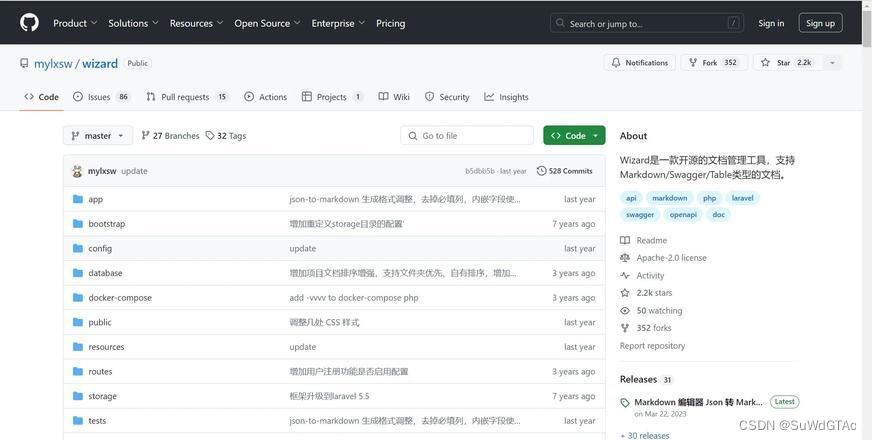
Task: Click the clock icon beside 528 Commits
Action: coord(541,171)
